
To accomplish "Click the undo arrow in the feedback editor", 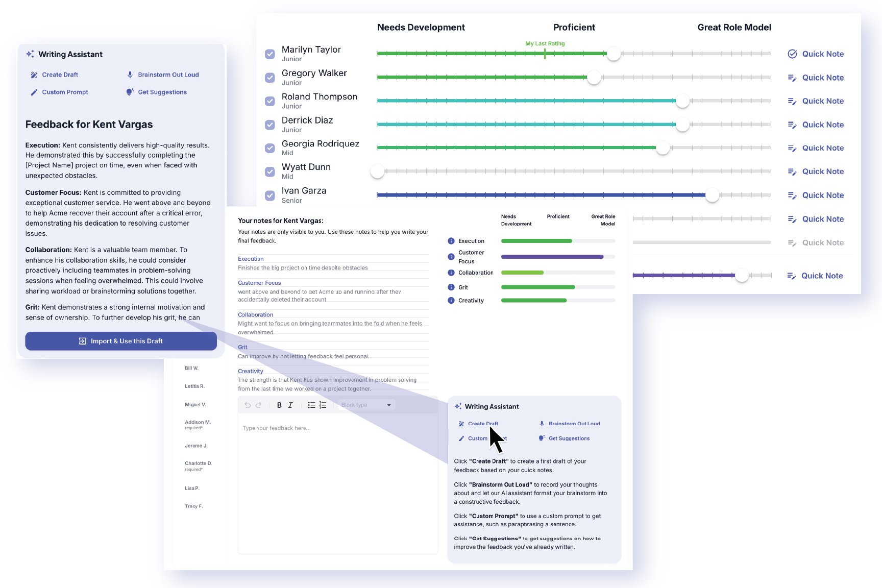I will tap(247, 405).
